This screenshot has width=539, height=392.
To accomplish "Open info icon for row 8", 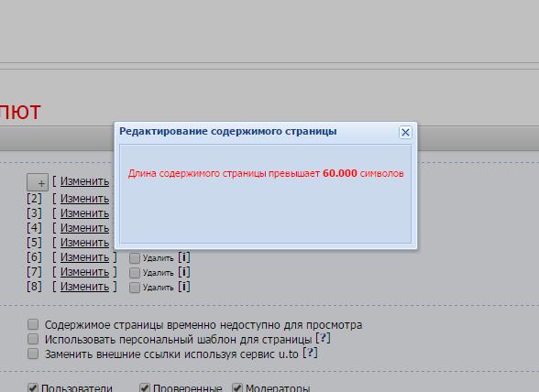I will point(184,287).
